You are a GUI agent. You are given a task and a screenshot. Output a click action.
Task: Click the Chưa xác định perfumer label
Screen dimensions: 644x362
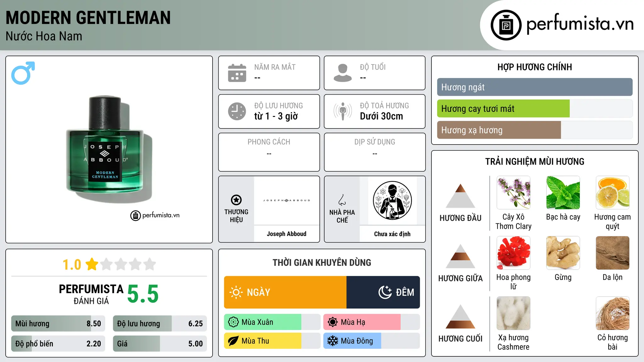[392, 234]
